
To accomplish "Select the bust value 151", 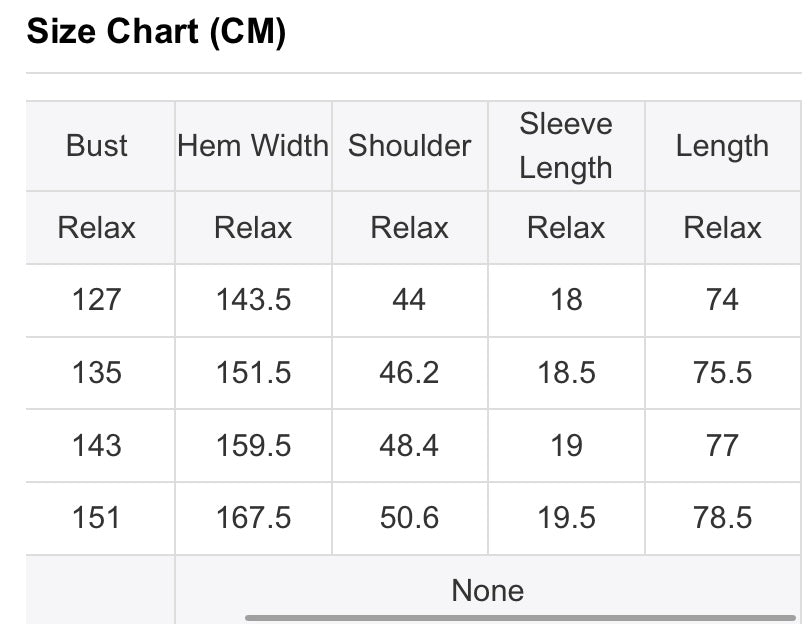I will 96,518.
